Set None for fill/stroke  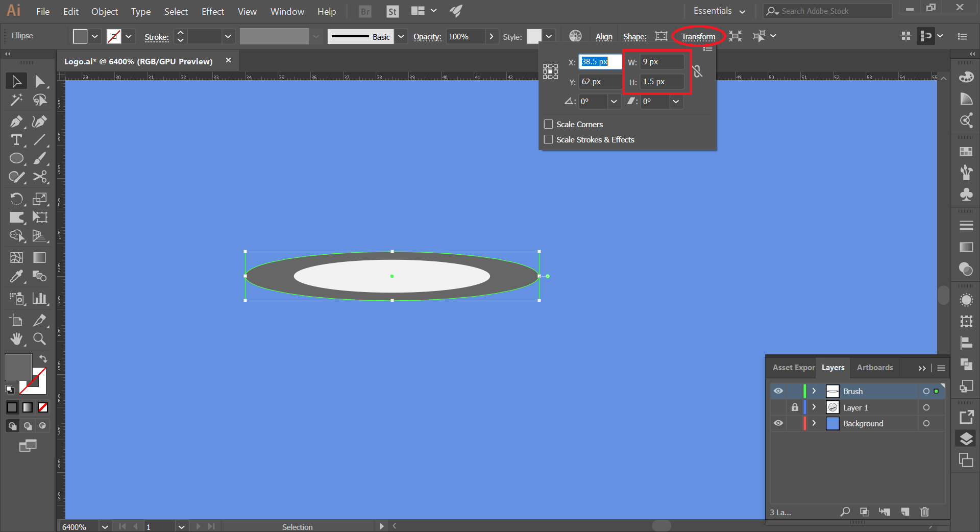point(43,407)
